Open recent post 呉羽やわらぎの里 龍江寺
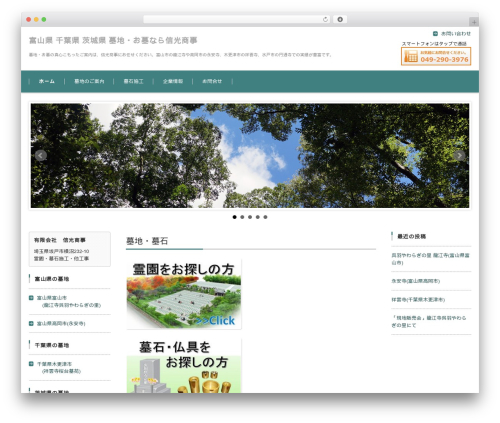500x423 pixels. tap(430, 259)
